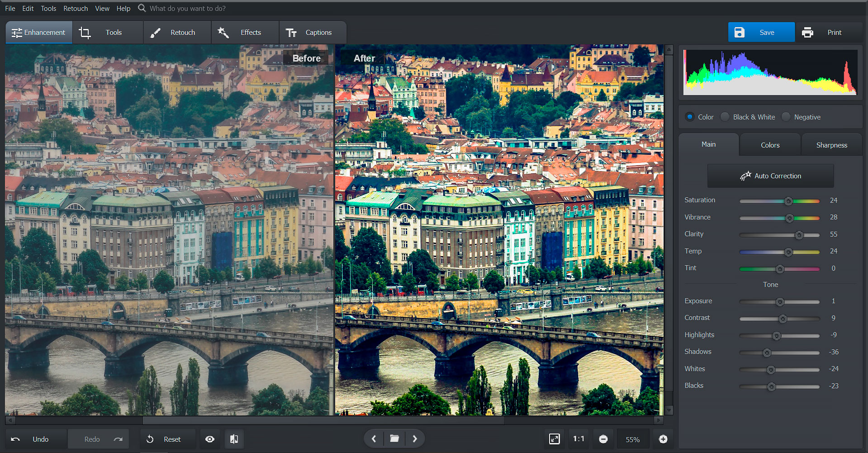Click the Auto Correction button
The image size is (868, 453).
coord(770,176)
